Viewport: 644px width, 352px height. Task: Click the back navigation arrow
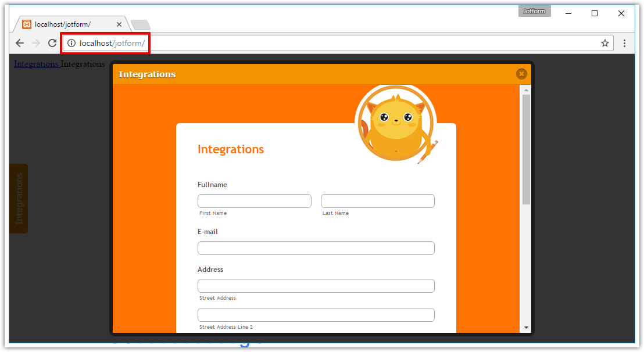(19, 42)
